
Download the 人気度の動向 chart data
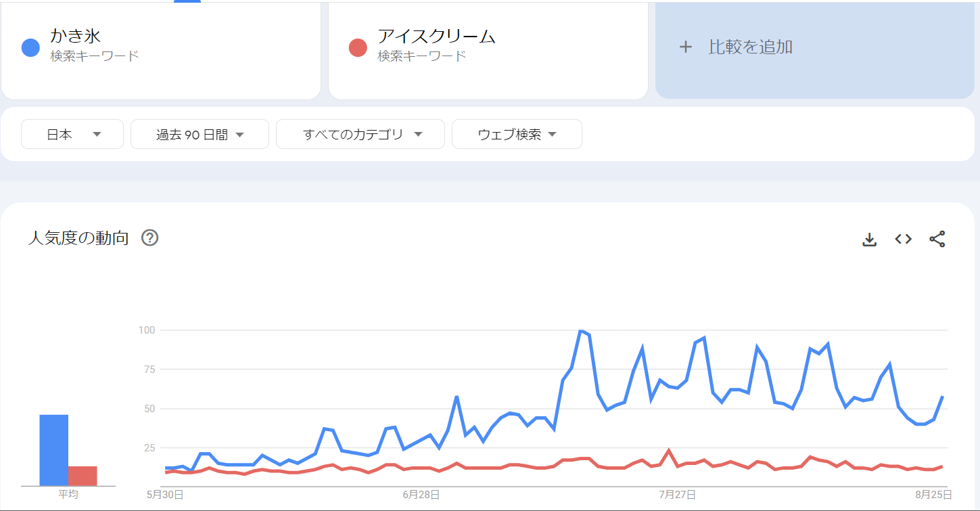[x=870, y=240]
